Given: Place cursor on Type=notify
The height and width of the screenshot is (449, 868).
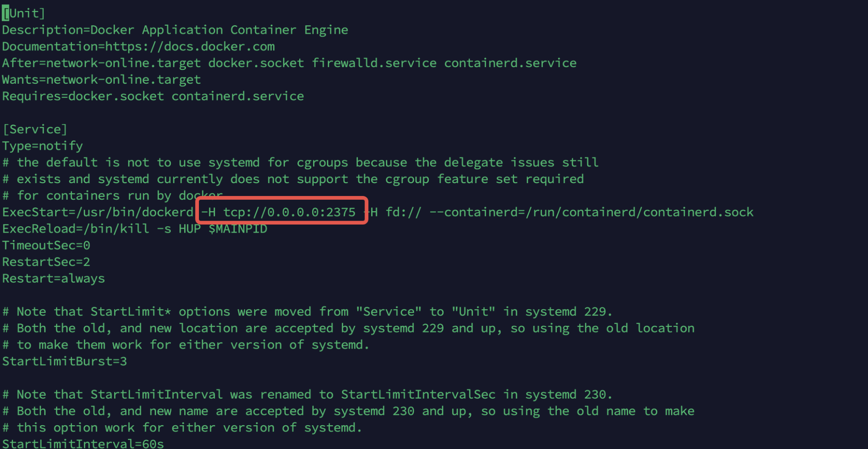Looking at the screenshot, I should (x=42, y=146).
